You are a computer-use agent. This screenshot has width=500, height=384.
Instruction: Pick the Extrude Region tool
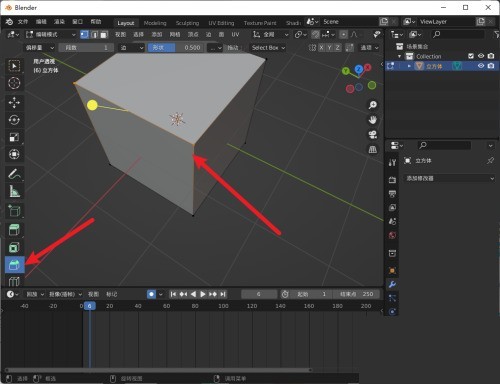point(14,230)
